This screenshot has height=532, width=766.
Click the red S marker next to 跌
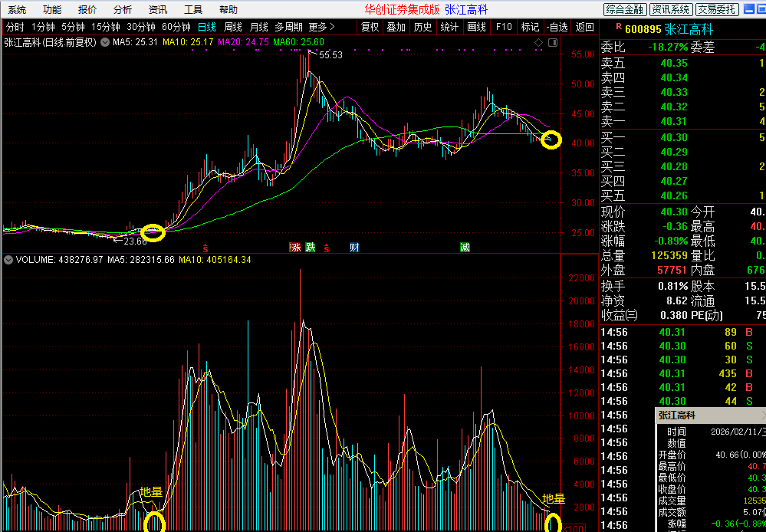(x=327, y=248)
